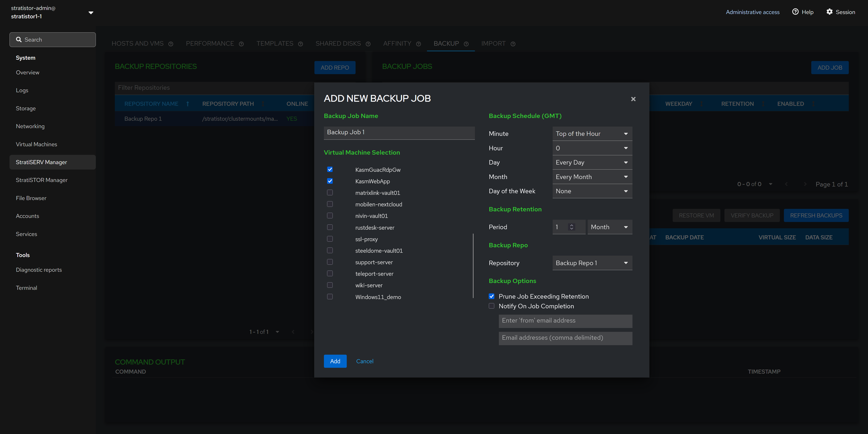Image resolution: width=868 pixels, height=434 pixels.
Task: Open the Day of the Week dropdown
Action: [592, 191]
